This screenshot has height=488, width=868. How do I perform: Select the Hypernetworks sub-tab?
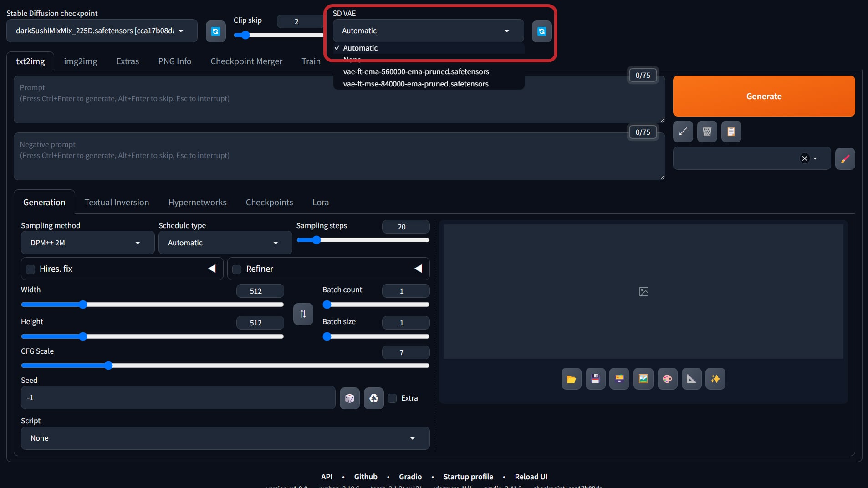point(197,202)
